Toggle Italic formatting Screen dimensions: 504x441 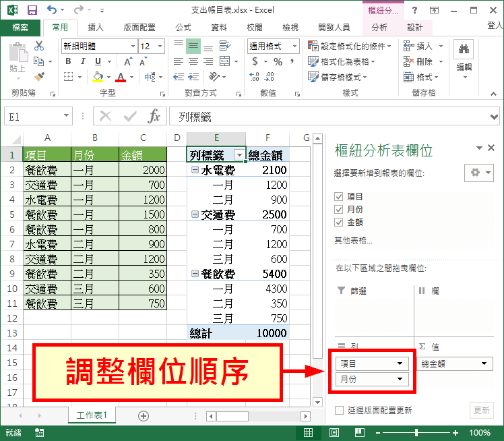coord(83,61)
